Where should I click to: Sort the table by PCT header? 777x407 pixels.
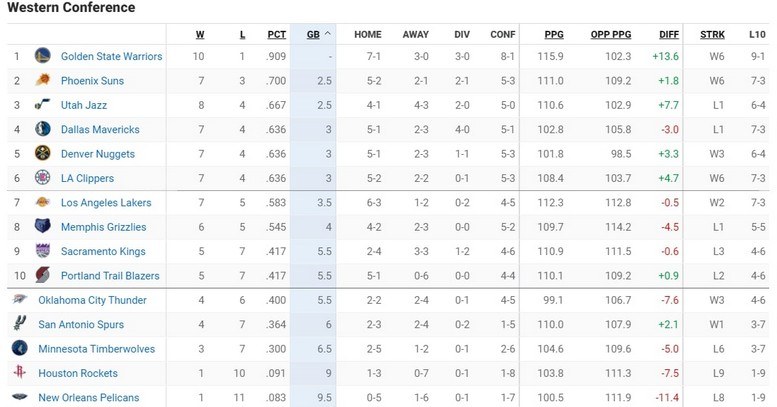[277, 33]
